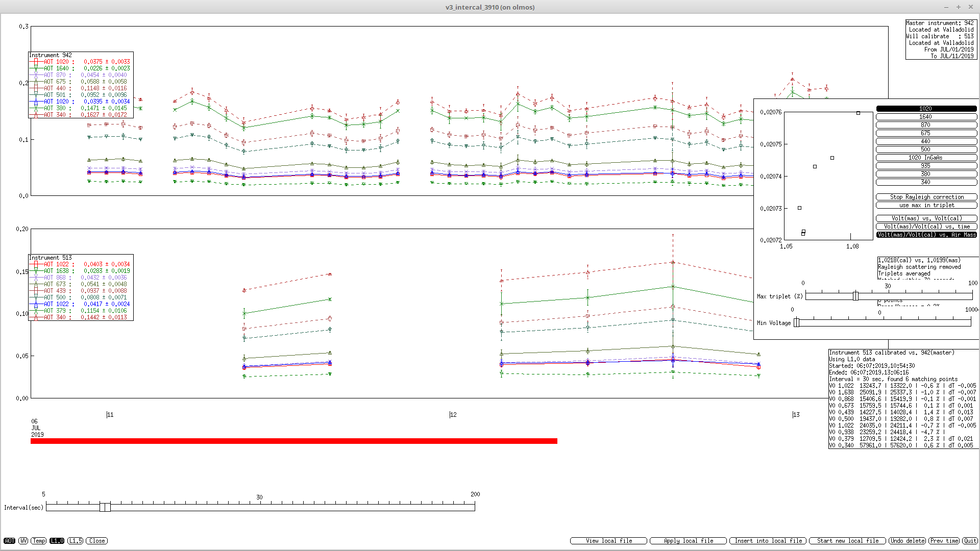This screenshot has width=980, height=551.
Task: Click Instrument 942 AOT 1640 legend entry
Action: pyautogui.click(x=80, y=68)
